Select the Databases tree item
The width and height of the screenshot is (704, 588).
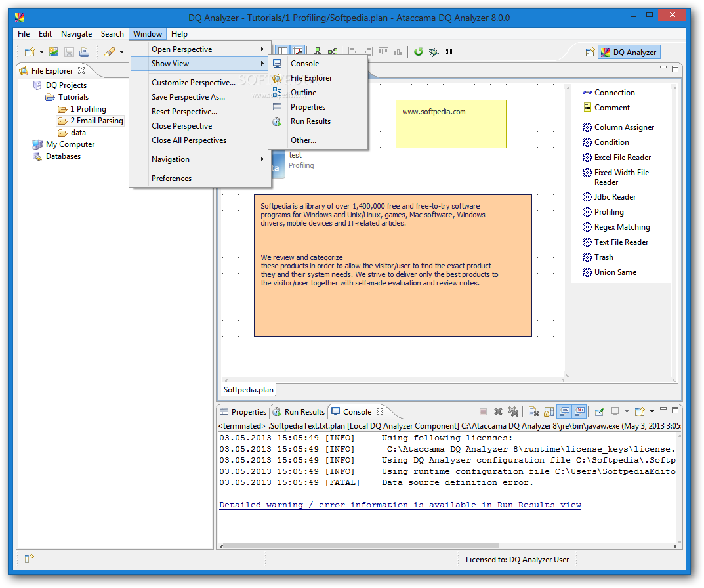click(57, 156)
